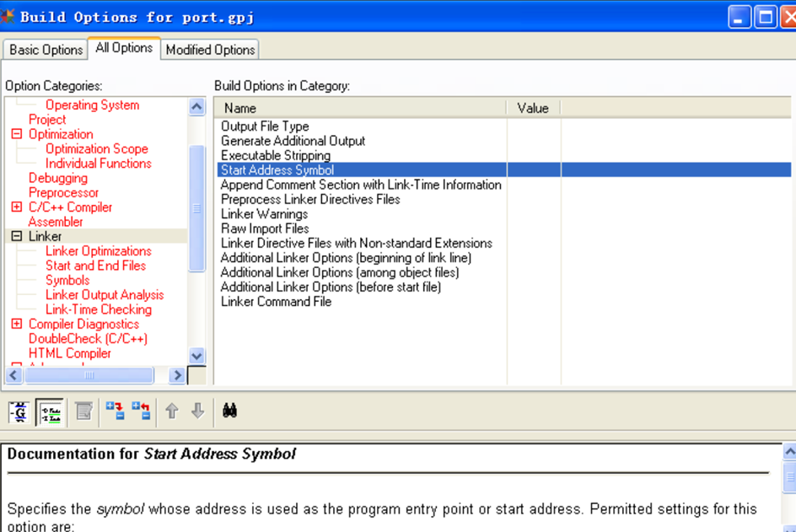This screenshot has height=532, width=796.
Task: Click the expand-all icon with red down arrow
Action: tap(115, 411)
